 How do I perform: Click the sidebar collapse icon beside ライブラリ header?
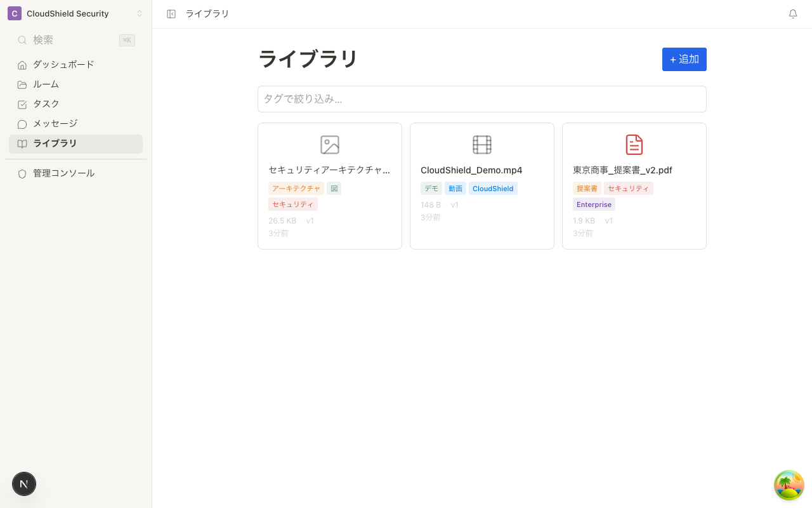pos(171,13)
